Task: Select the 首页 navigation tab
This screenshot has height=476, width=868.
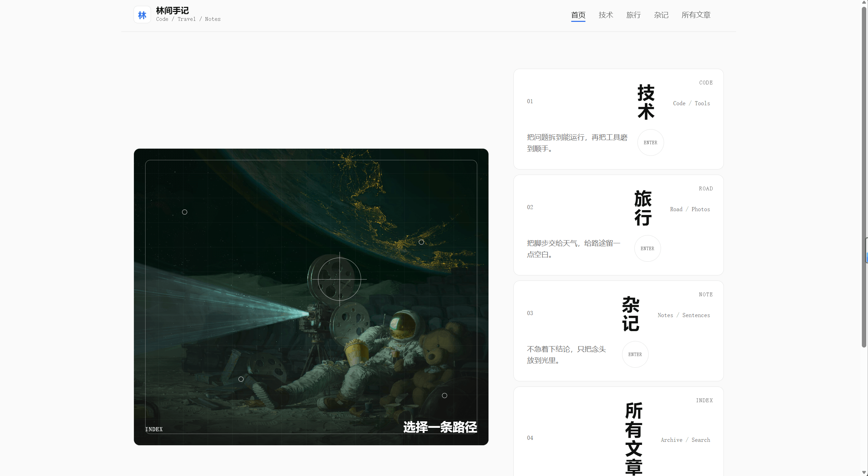Action: click(578, 15)
